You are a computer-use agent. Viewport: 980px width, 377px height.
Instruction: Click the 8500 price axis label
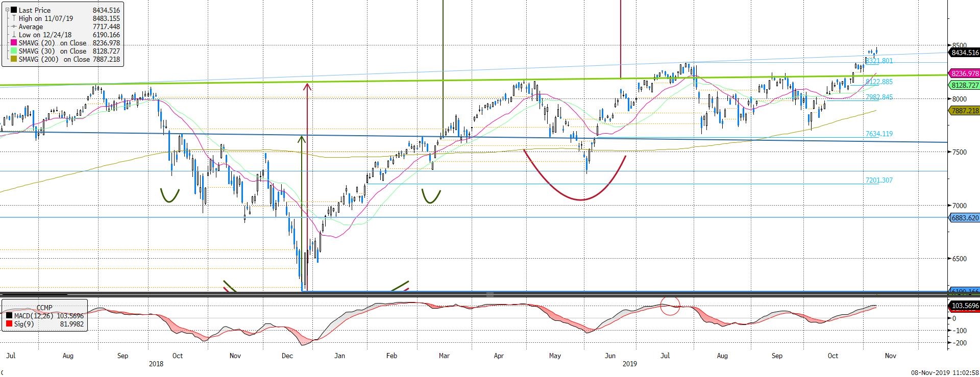(x=959, y=45)
